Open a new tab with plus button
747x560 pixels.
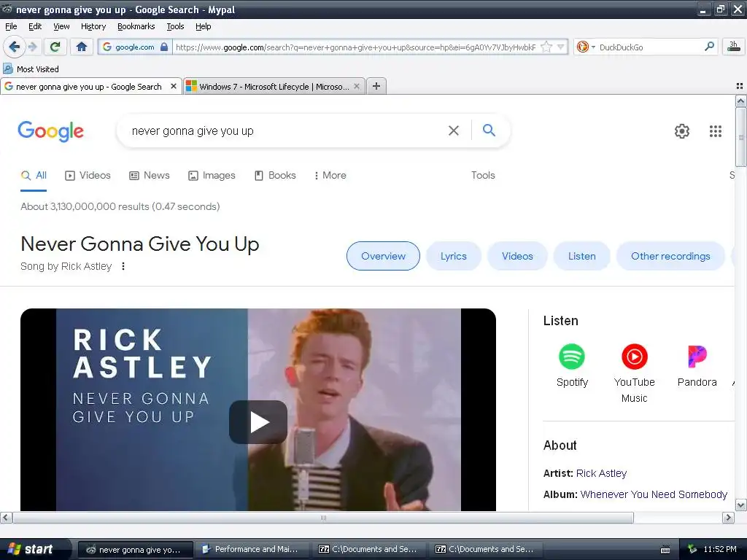376,86
